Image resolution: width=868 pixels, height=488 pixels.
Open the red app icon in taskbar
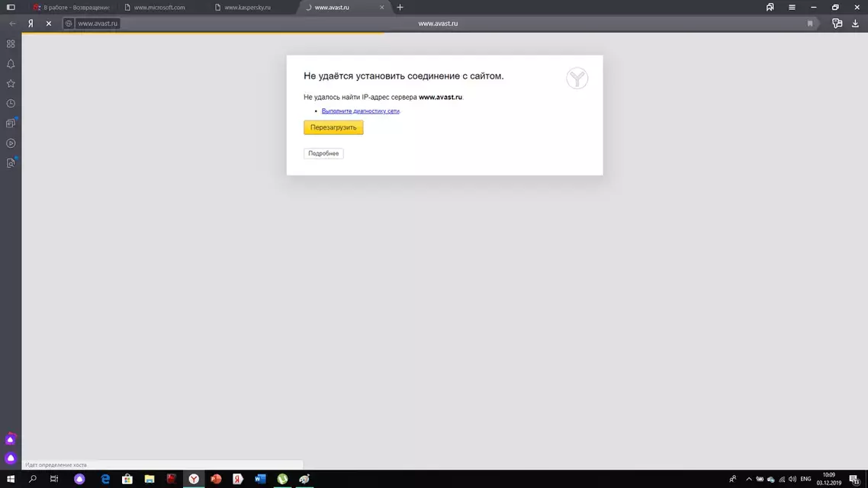pos(172,479)
